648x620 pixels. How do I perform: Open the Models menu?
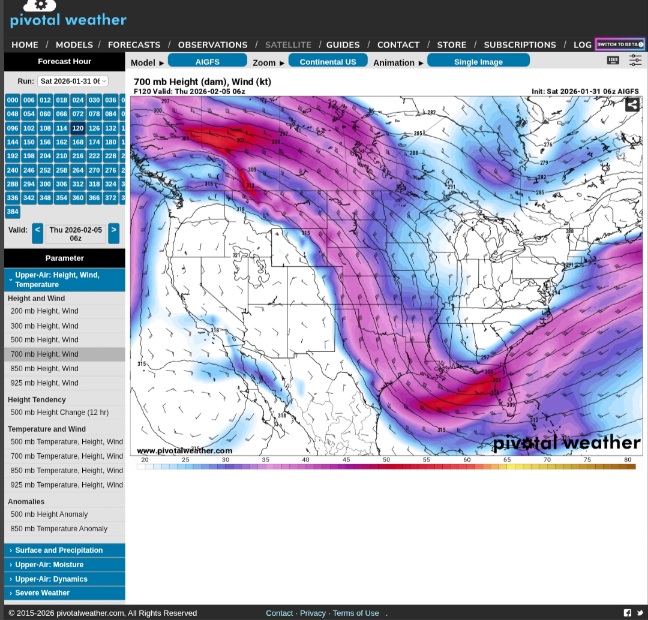click(x=74, y=44)
